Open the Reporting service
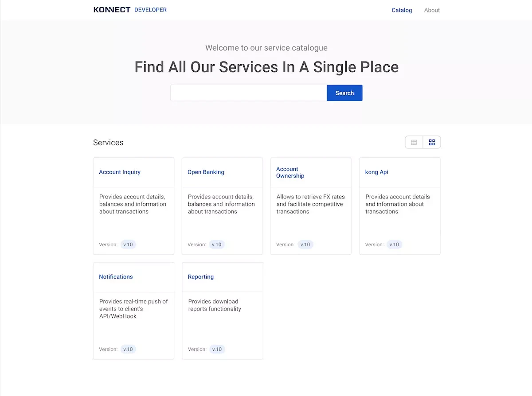The height and width of the screenshot is (396, 532). coord(200,277)
